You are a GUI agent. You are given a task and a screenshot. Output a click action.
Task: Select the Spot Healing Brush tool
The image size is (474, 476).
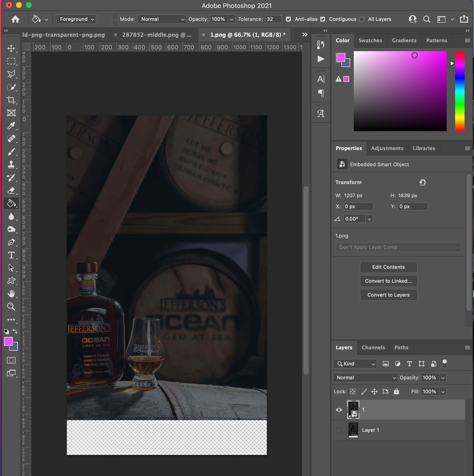click(x=11, y=139)
